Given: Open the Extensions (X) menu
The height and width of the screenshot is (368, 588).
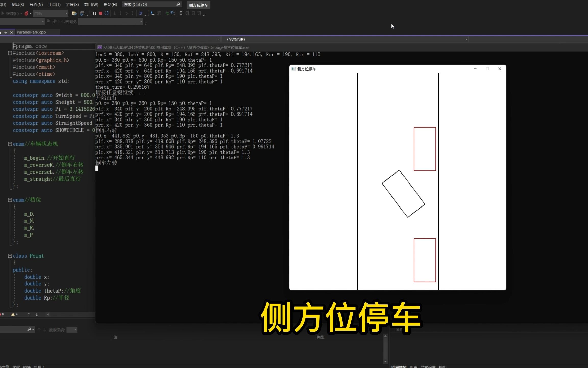Looking at the screenshot, I should point(72,5).
